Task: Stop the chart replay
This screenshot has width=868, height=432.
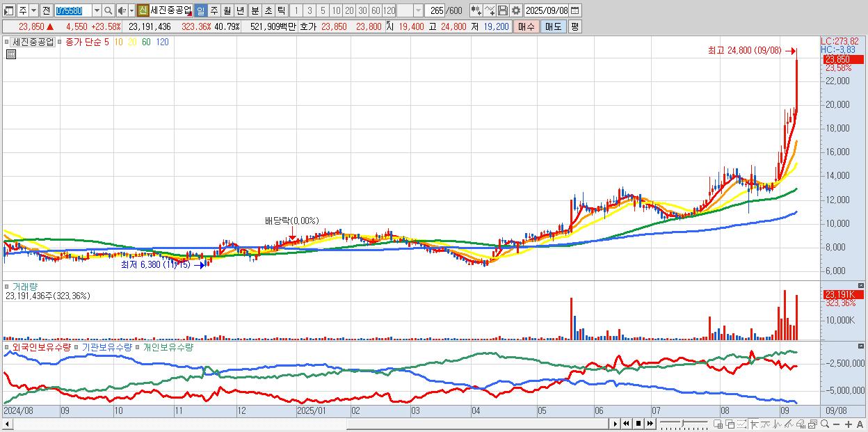Action: pyautogui.click(x=638, y=424)
